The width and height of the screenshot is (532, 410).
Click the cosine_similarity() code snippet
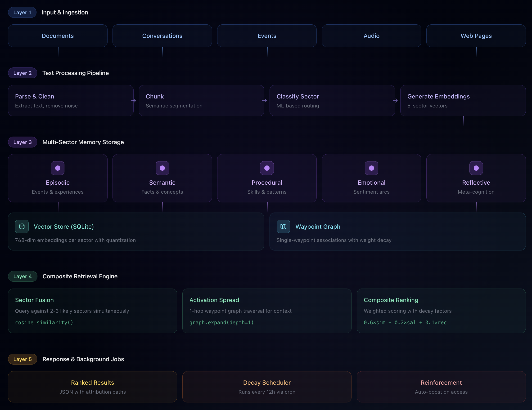tap(44, 322)
